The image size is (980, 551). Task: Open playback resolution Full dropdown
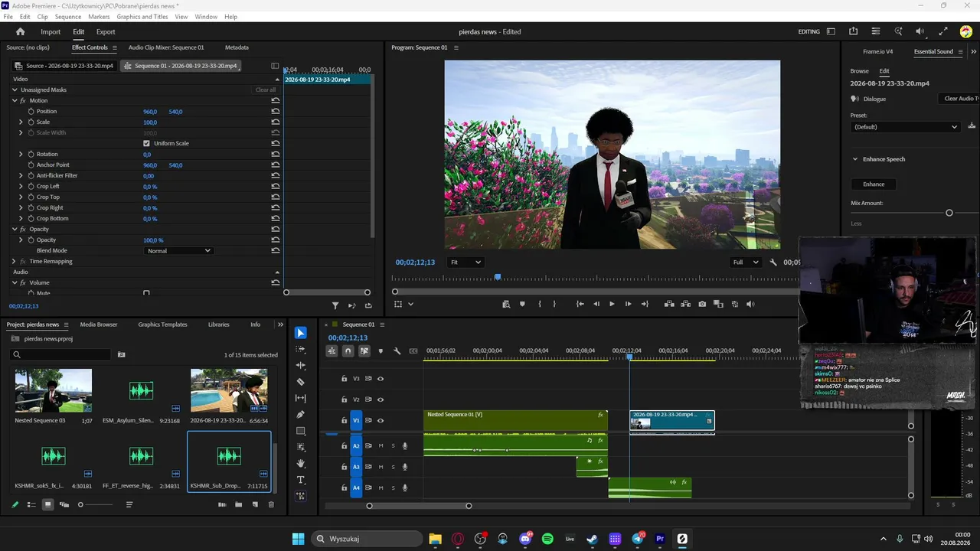pos(745,262)
